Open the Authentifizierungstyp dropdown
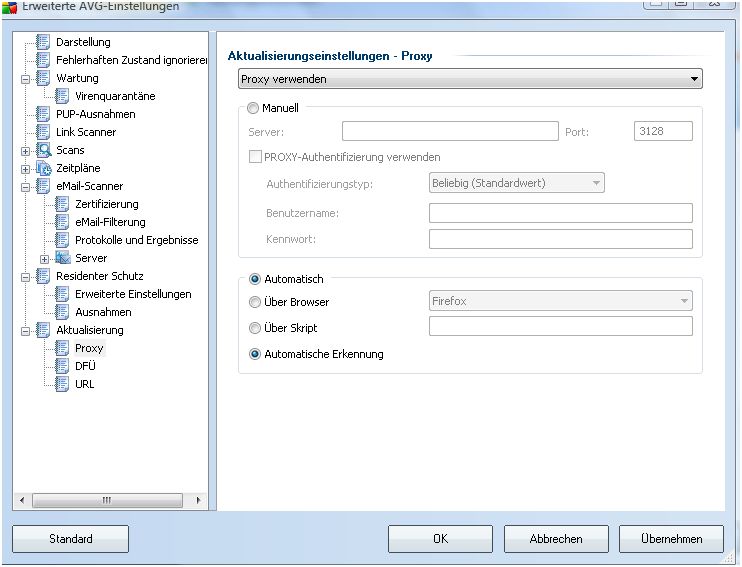This screenshot has height=567, width=742. point(516,183)
